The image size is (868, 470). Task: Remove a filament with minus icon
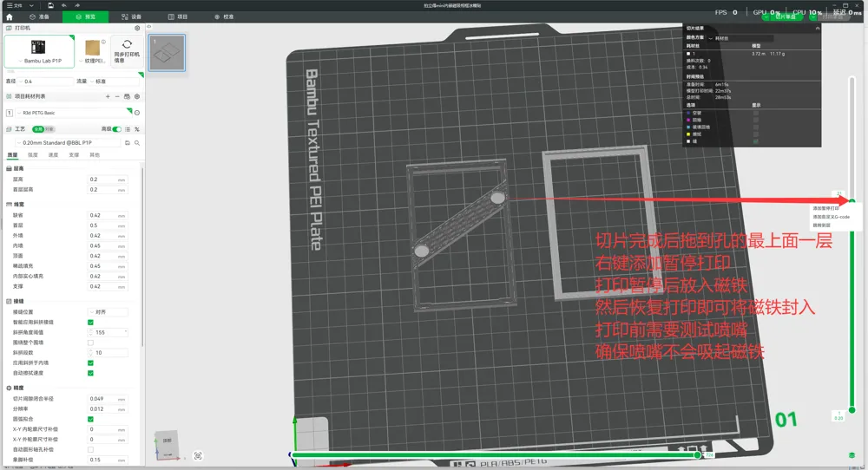point(117,96)
